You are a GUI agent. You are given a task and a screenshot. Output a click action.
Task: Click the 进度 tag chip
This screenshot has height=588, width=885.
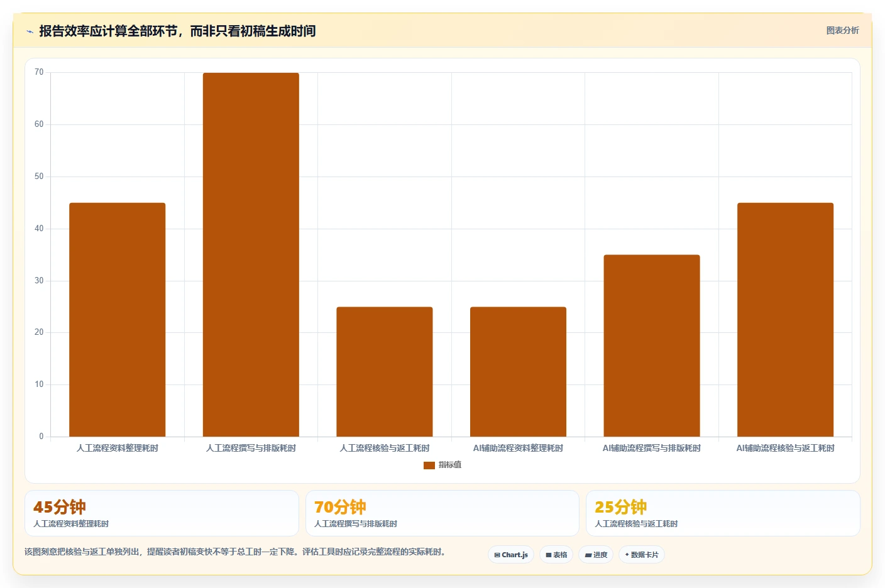596,555
